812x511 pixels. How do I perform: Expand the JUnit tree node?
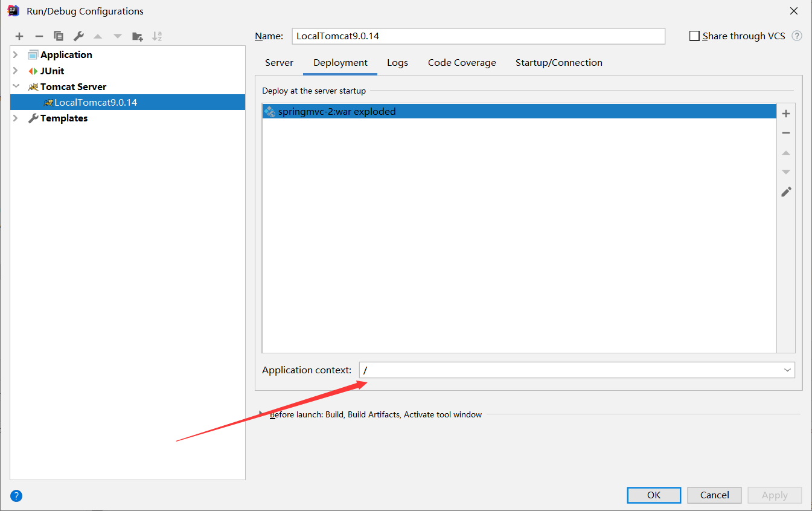pos(16,71)
